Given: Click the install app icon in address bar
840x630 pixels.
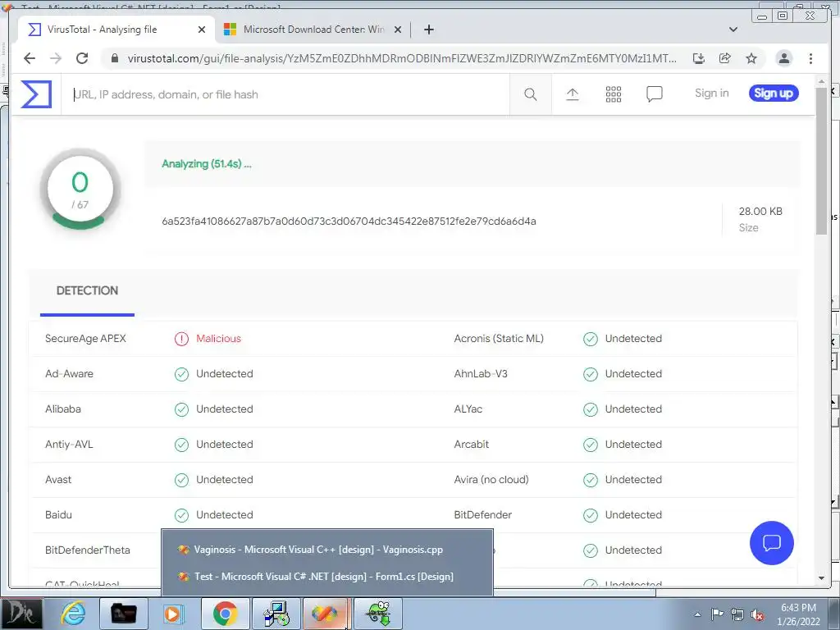Looking at the screenshot, I should (699, 58).
